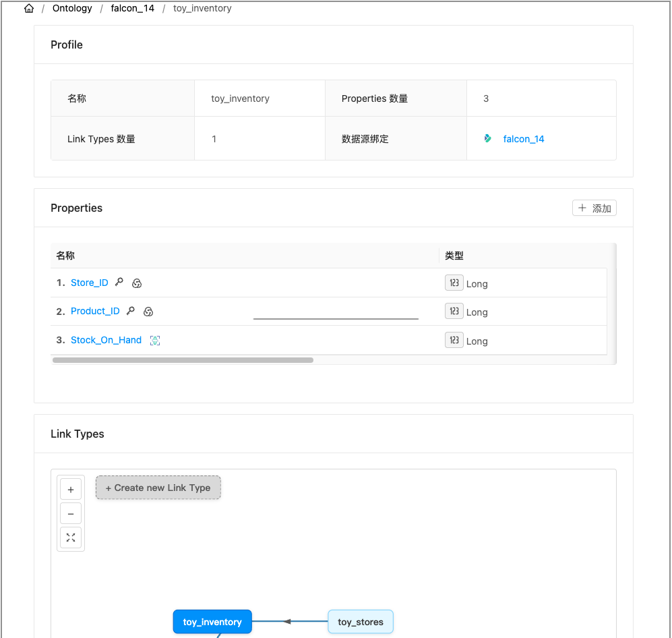Screen dimensions: 672x638
Task: Click the 添加 button in Properties
Action: (x=594, y=208)
